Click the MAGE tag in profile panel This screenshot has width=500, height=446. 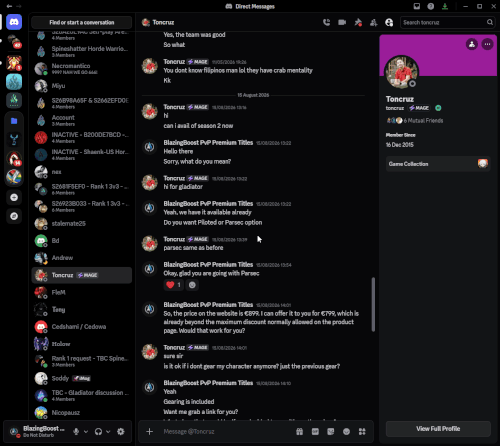coord(419,108)
